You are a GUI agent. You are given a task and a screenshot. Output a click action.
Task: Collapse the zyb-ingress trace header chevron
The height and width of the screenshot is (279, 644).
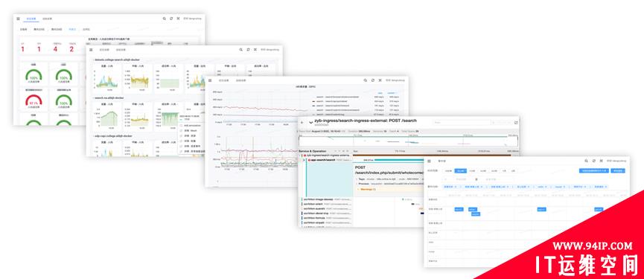pos(311,122)
